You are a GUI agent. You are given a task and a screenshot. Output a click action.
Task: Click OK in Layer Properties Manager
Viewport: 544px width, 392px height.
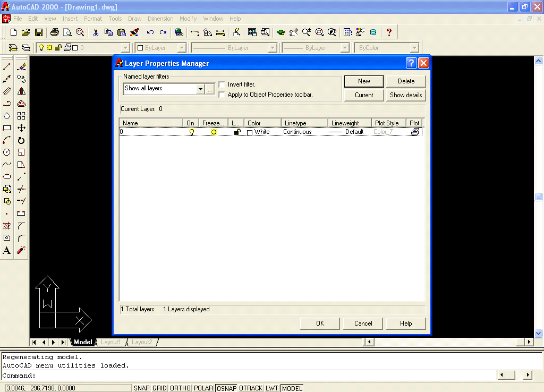[x=320, y=323]
